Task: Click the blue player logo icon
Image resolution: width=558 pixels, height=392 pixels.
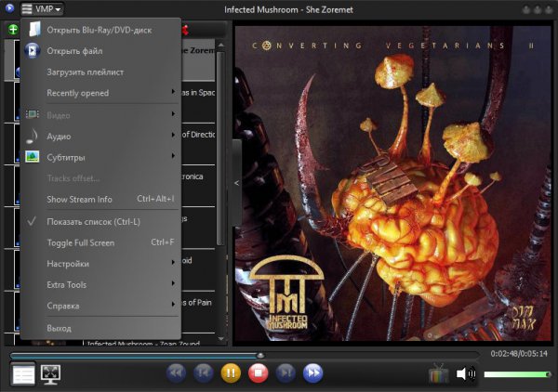Action: [x=9, y=7]
